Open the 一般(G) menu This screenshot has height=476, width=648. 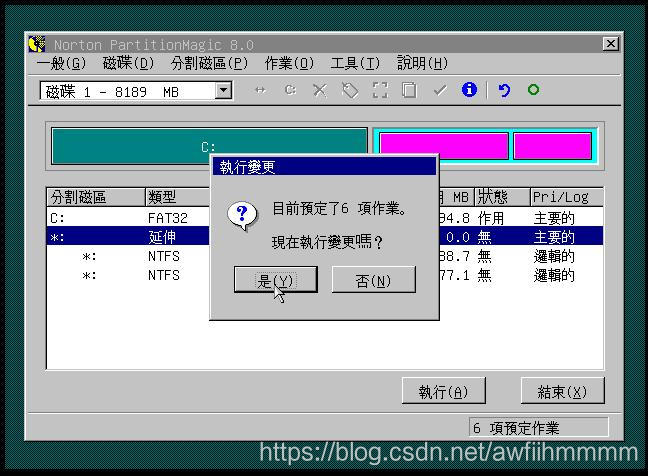61,63
